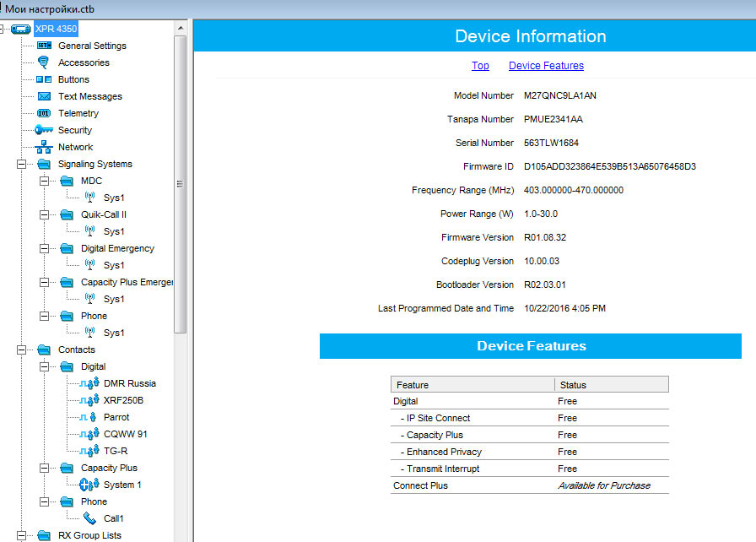
Task: Click the CQWW 91 contact icon
Action: 89,434
